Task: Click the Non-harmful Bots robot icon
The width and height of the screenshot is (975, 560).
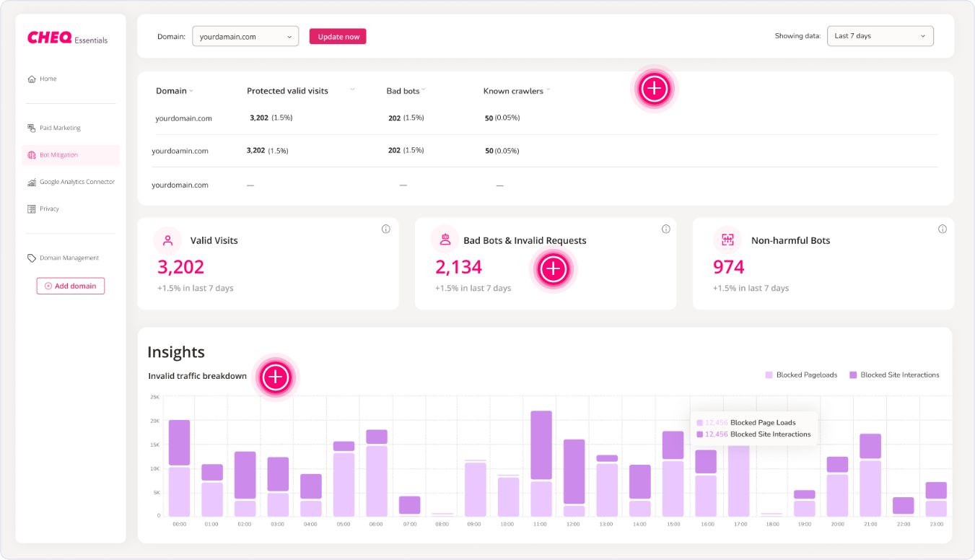Action: click(727, 240)
